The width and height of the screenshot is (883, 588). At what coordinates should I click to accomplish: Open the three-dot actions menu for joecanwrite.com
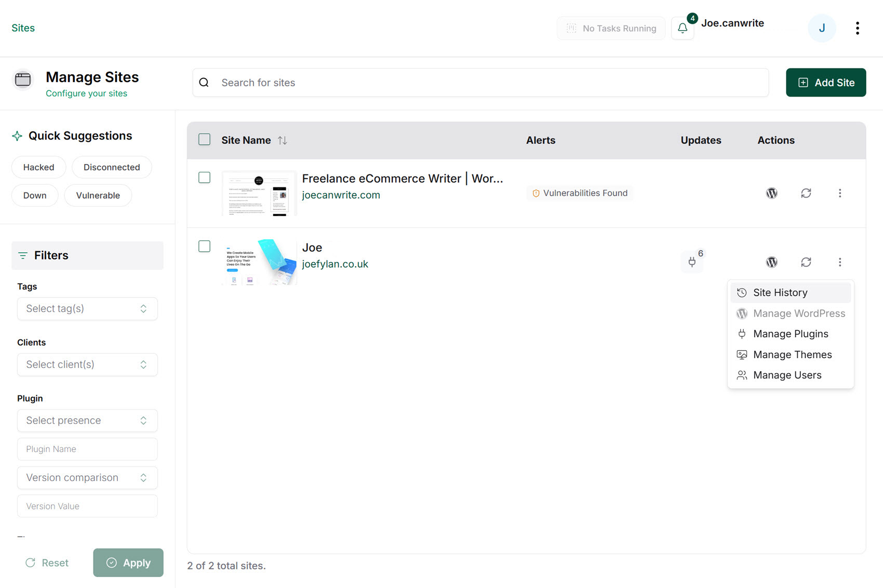click(x=840, y=193)
